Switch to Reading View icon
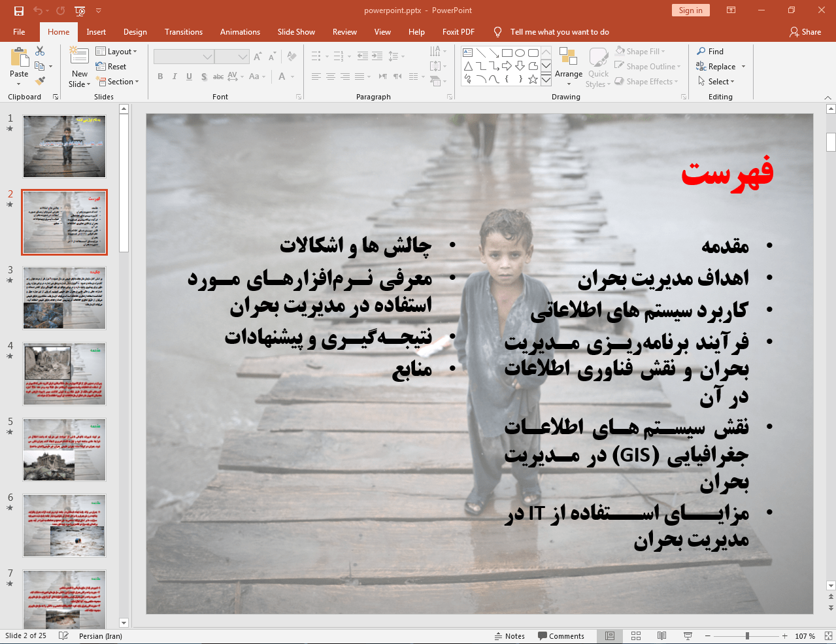Viewport: 836px width, 644px height. 661,636
